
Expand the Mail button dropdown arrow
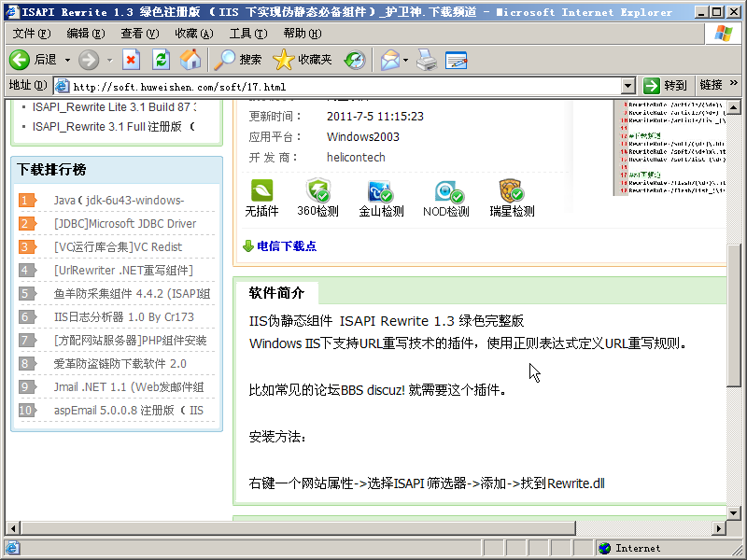point(405,61)
